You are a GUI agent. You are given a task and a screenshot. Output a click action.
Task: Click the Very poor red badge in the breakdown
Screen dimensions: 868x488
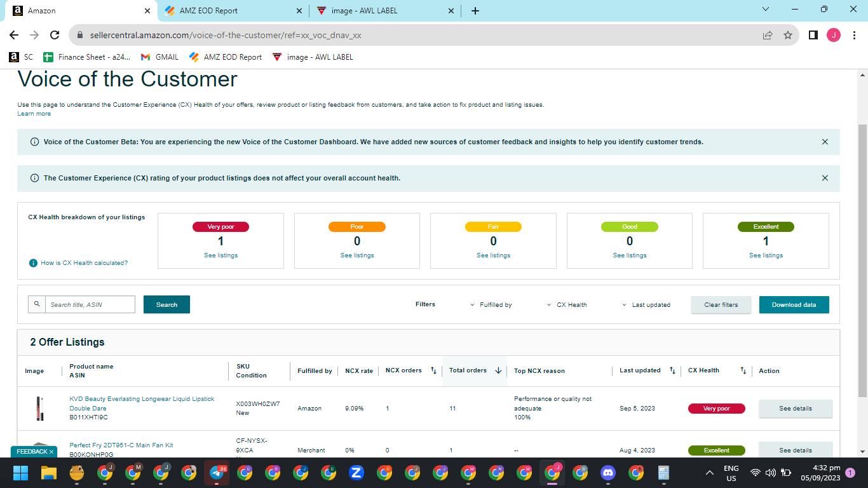[220, 227]
